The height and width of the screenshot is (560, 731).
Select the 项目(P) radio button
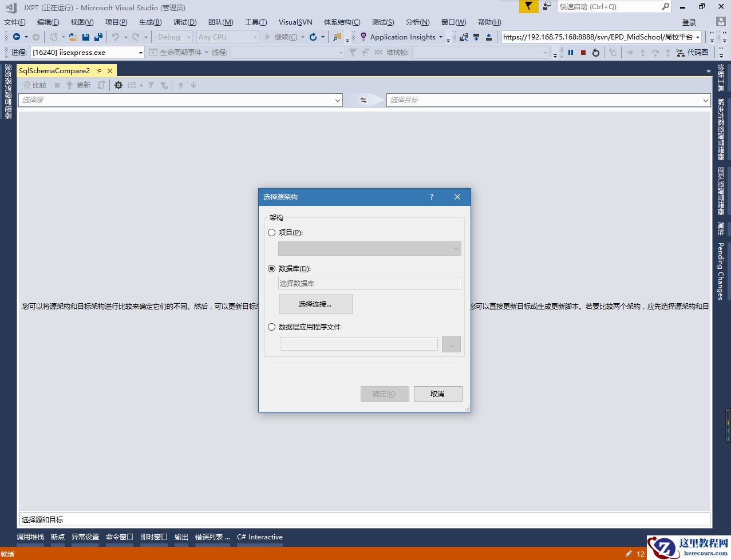pos(272,233)
